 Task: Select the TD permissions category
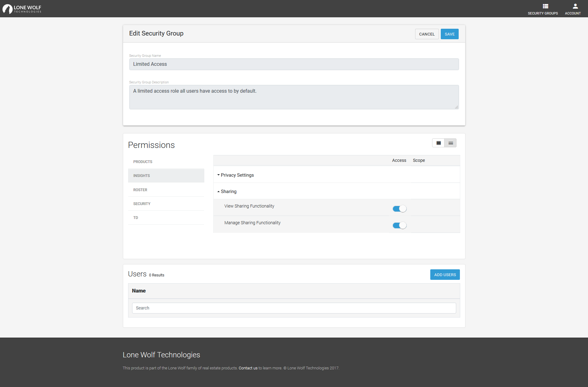pyautogui.click(x=136, y=217)
